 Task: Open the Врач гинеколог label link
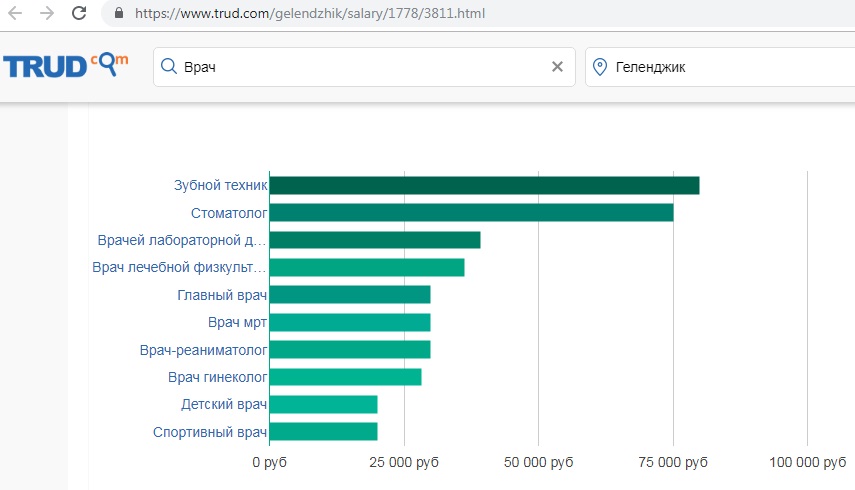tap(218, 377)
